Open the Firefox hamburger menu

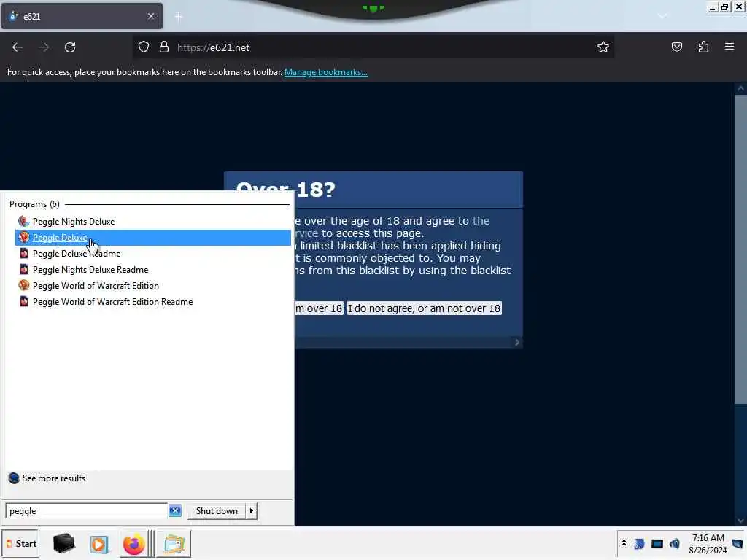[x=729, y=47]
